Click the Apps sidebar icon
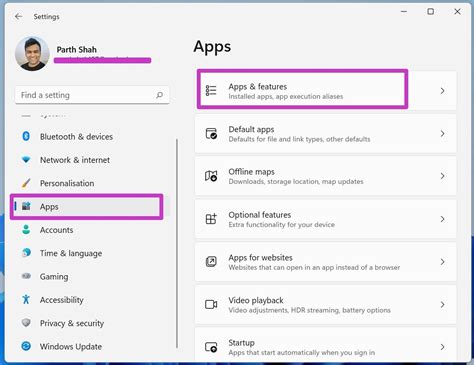 point(26,206)
